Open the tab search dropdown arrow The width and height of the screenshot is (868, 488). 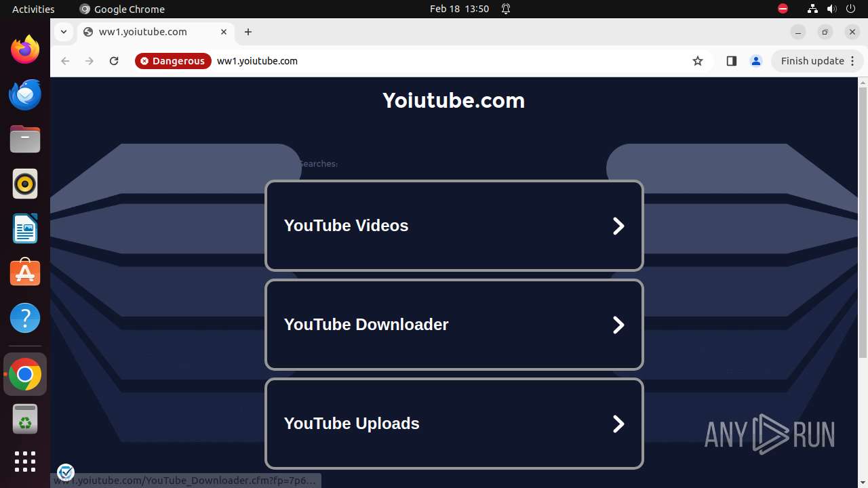[x=63, y=32]
